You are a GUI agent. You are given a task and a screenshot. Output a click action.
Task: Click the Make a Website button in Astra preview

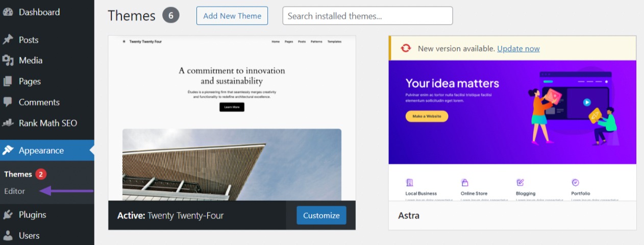point(427,116)
